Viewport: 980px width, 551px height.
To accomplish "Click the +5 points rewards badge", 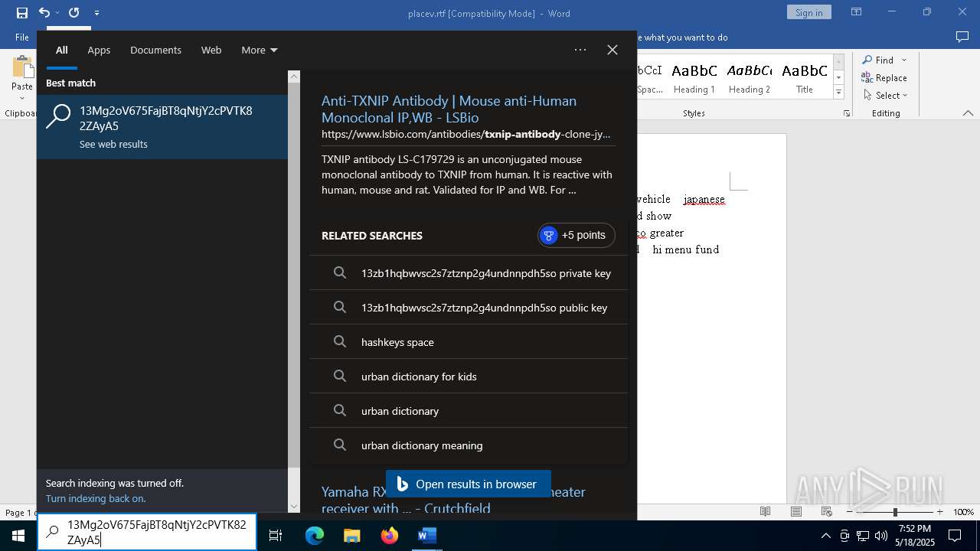I will coord(576,235).
